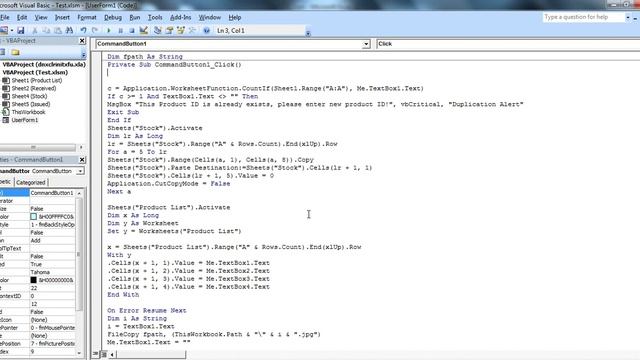The image size is (640, 360).
Task: Open the Object Browser icon
Action: click(181, 30)
